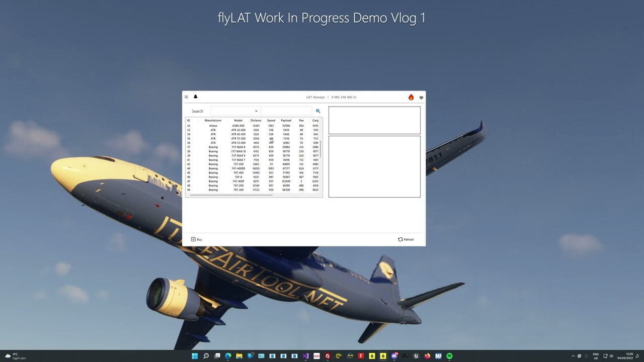The width and height of the screenshot is (644, 362).
Task: Open the game controller app in taskbar
Action: (405, 356)
